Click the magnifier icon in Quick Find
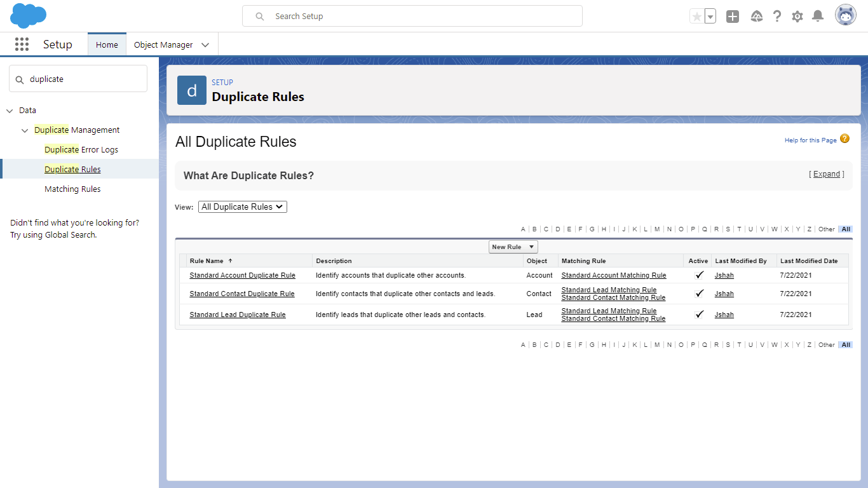868x488 pixels. (x=20, y=79)
